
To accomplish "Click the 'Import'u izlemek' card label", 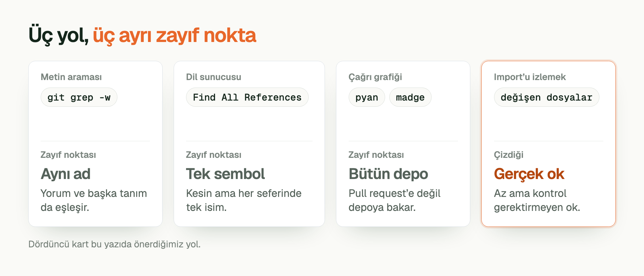I will click(530, 77).
